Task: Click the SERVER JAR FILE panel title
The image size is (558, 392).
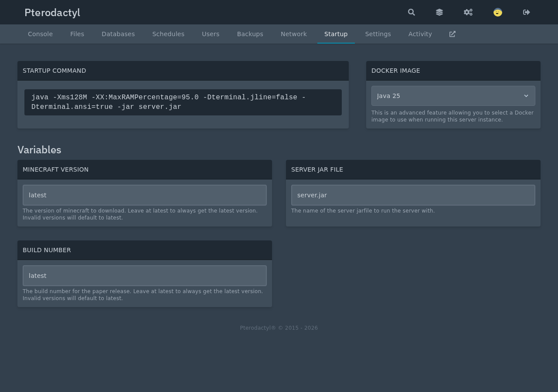Action: (x=317, y=169)
